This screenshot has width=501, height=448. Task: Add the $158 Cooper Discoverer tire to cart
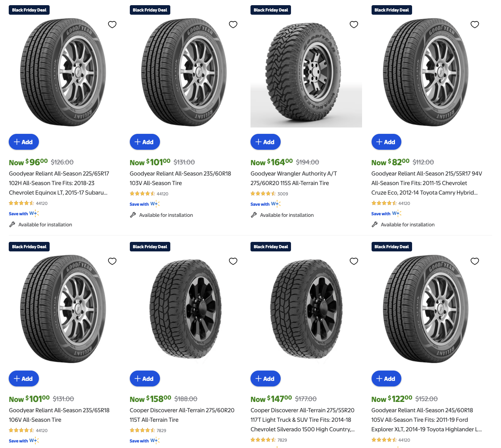click(145, 379)
